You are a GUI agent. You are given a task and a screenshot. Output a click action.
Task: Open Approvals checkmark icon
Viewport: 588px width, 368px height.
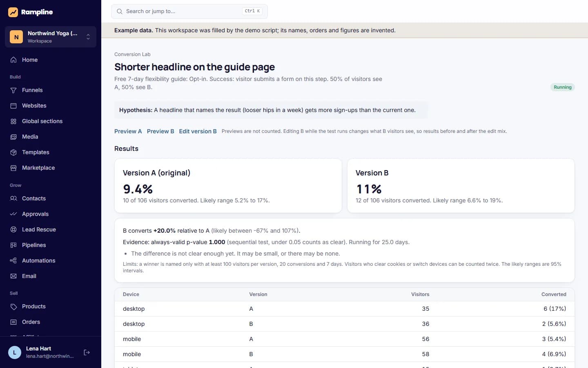click(13, 214)
